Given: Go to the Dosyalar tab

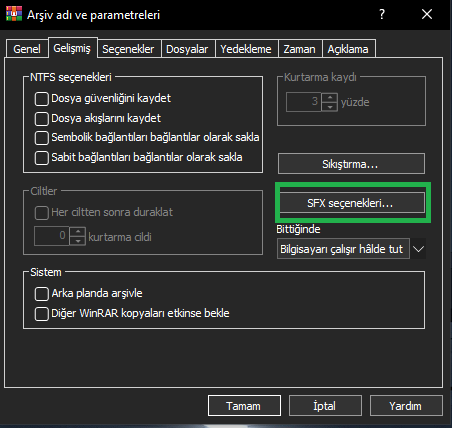Looking at the screenshot, I should (x=187, y=49).
